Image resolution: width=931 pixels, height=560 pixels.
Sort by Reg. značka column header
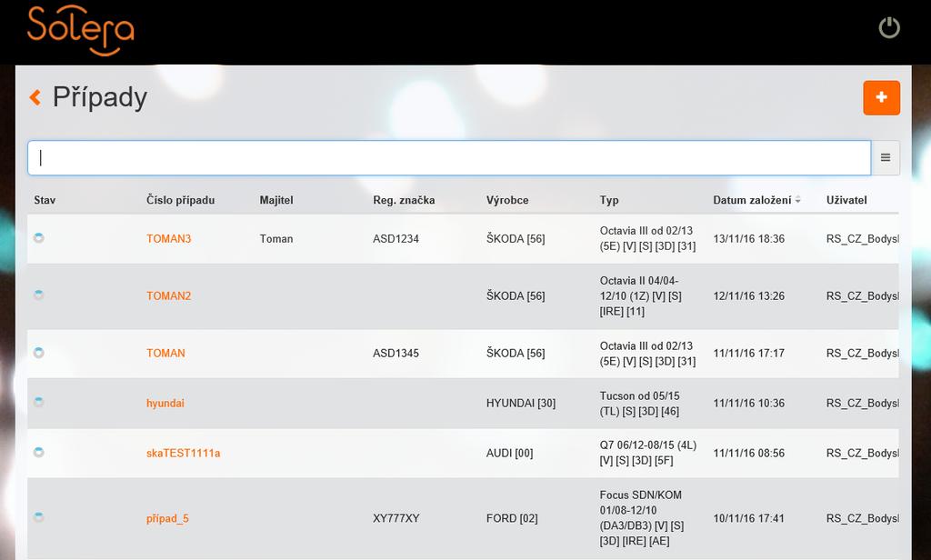[x=404, y=200]
